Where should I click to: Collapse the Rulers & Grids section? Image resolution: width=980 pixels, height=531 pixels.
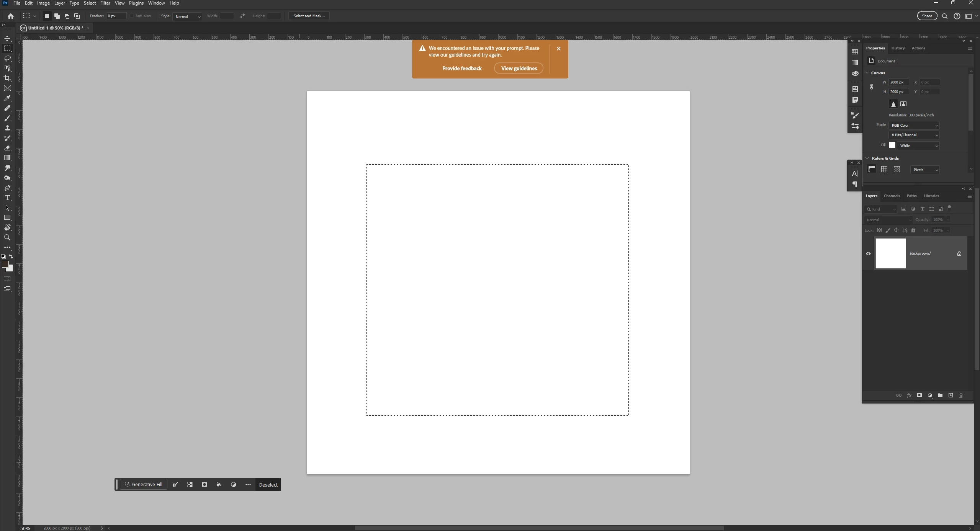click(867, 158)
